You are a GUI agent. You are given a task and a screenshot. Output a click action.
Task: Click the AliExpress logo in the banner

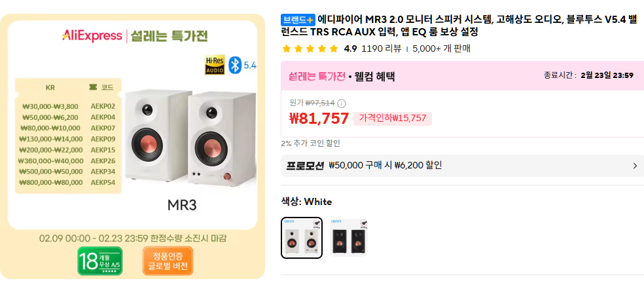click(x=92, y=35)
